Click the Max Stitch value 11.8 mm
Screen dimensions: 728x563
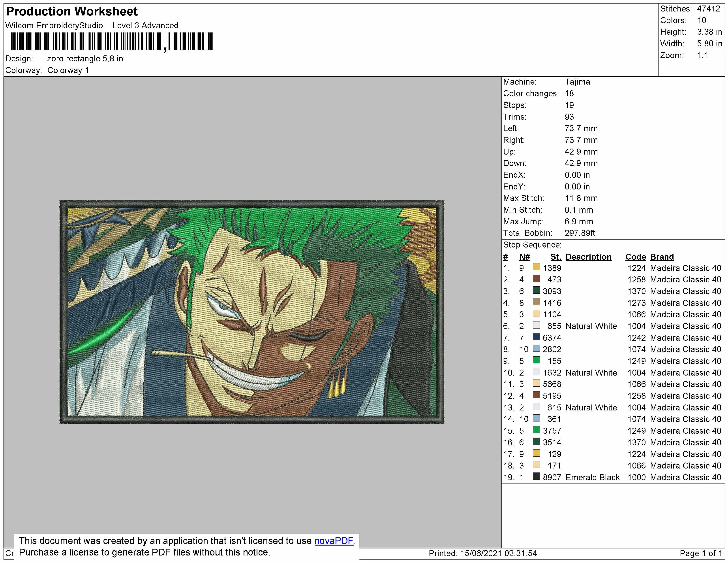(581, 198)
